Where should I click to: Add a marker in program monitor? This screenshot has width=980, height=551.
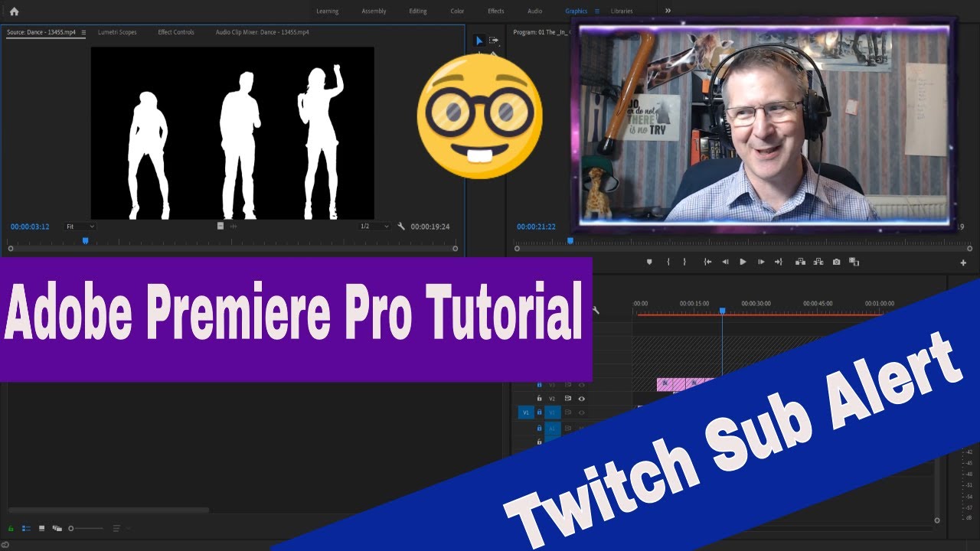click(649, 262)
